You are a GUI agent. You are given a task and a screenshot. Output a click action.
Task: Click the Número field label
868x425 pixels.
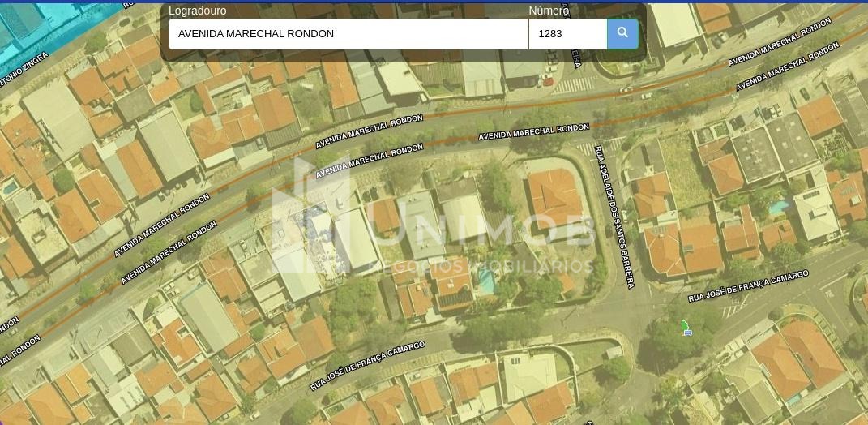point(549,11)
